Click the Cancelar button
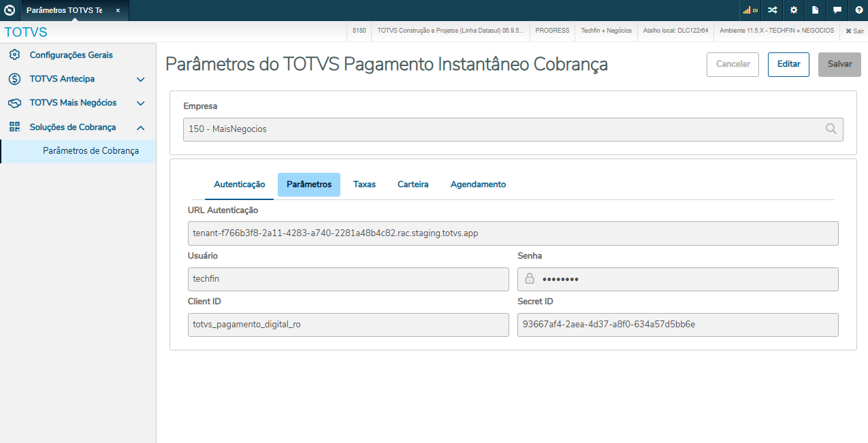 [x=733, y=64]
